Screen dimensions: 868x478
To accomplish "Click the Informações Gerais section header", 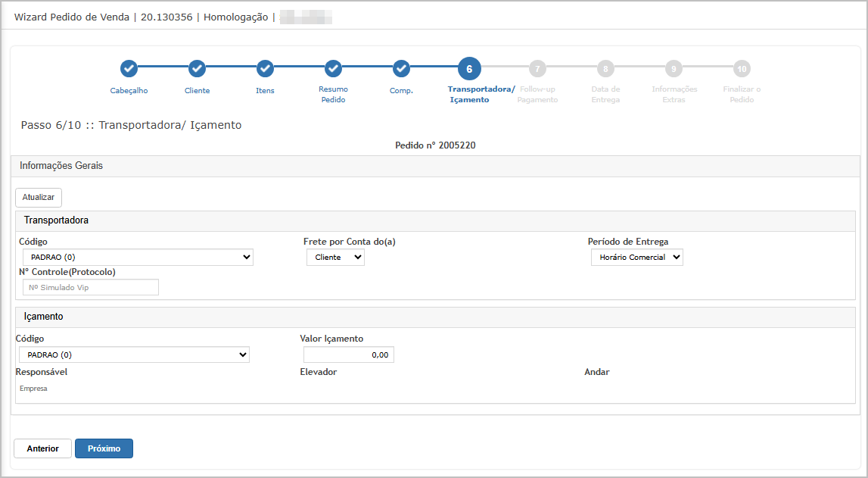I will [61, 166].
